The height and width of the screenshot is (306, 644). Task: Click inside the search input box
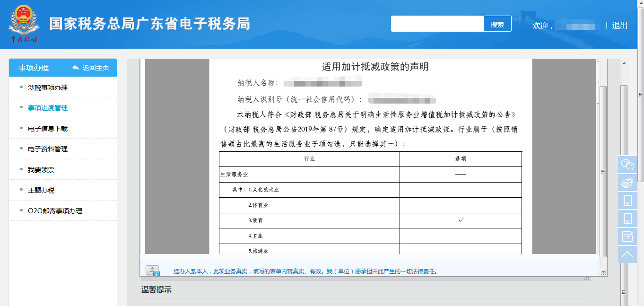point(435,23)
